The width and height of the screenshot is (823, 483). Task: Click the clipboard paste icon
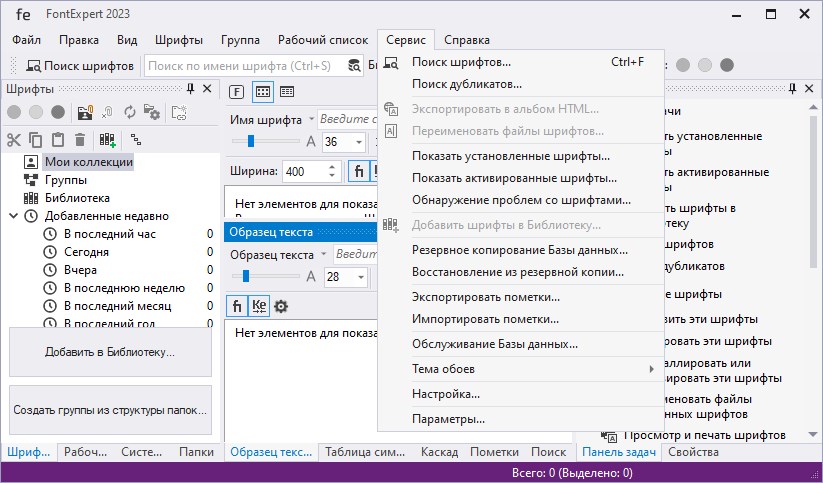click(58, 140)
